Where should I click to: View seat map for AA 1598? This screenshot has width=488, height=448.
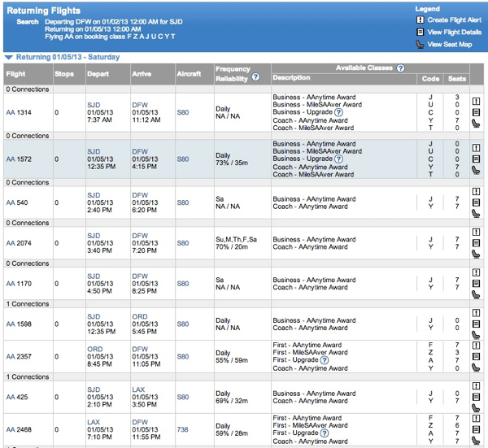tap(476, 335)
